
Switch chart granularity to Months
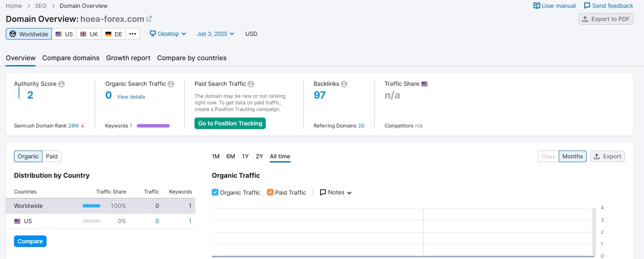tap(573, 156)
